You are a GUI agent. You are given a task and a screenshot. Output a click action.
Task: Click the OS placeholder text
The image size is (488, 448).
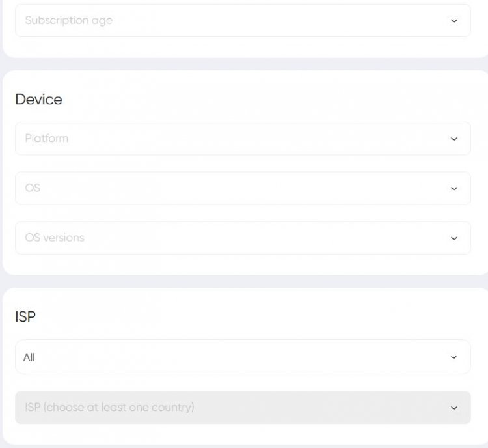(33, 188)
